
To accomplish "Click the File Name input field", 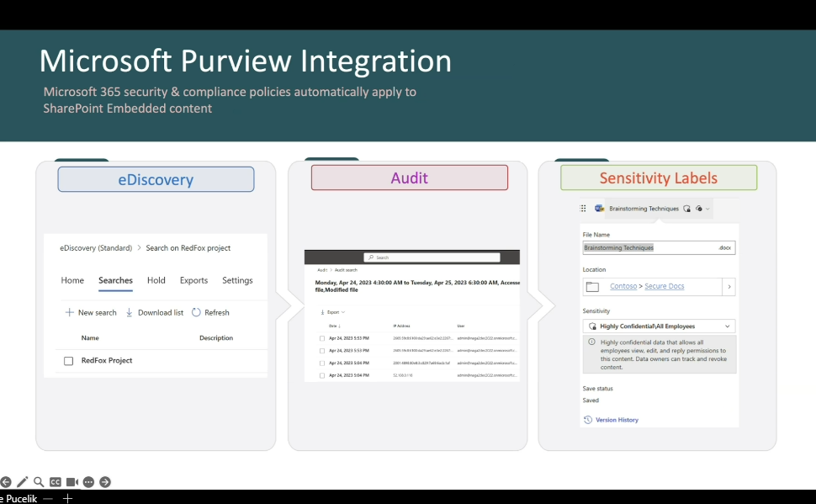I will coord(648,248).
